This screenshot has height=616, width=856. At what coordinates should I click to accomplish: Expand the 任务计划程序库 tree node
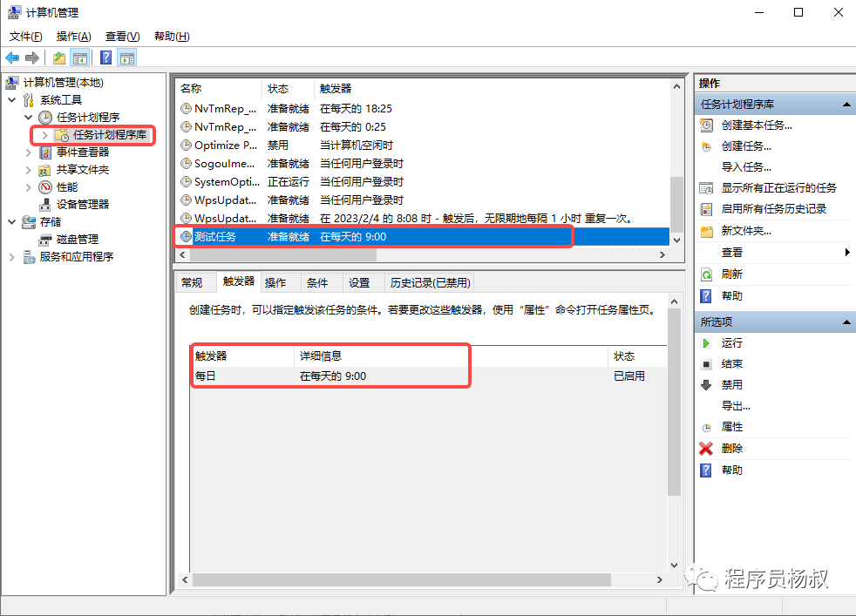point(45,135)
